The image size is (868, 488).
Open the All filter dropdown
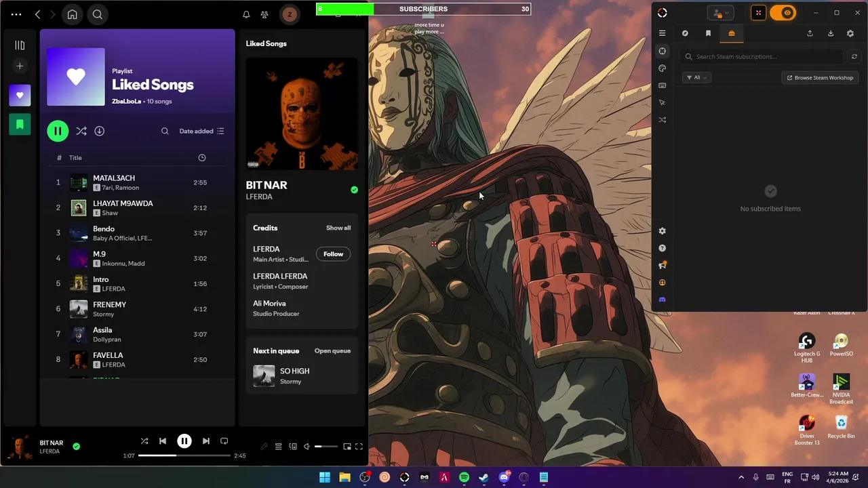[x=696, y=77]
